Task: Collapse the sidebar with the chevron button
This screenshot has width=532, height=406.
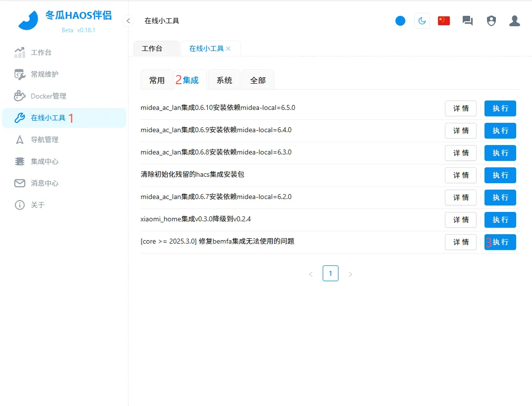Action: point(128,21)
